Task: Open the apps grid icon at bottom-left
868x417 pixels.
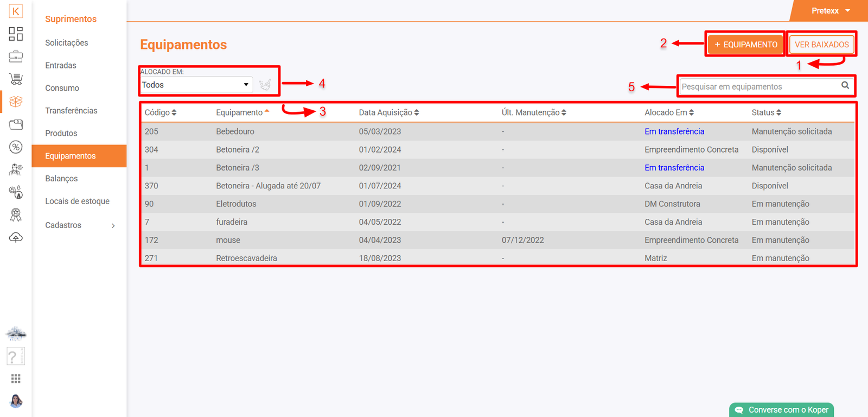Action: click(x=16, y=378)
